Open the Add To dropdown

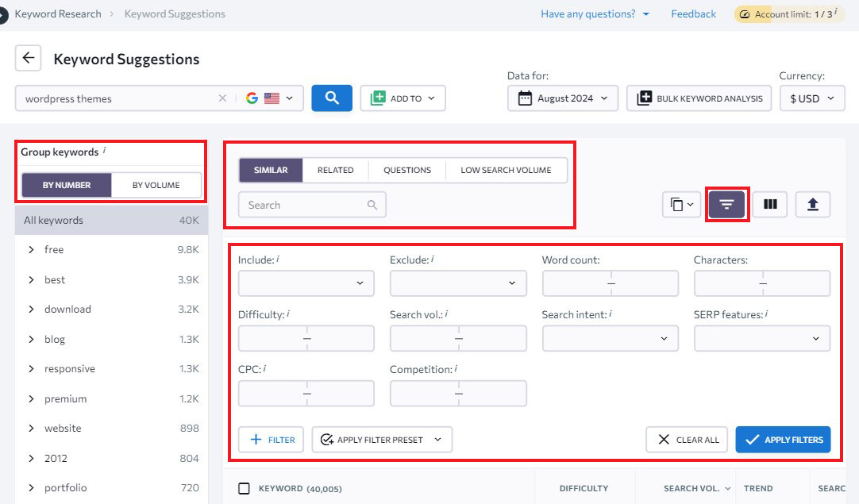pos(403,98)
